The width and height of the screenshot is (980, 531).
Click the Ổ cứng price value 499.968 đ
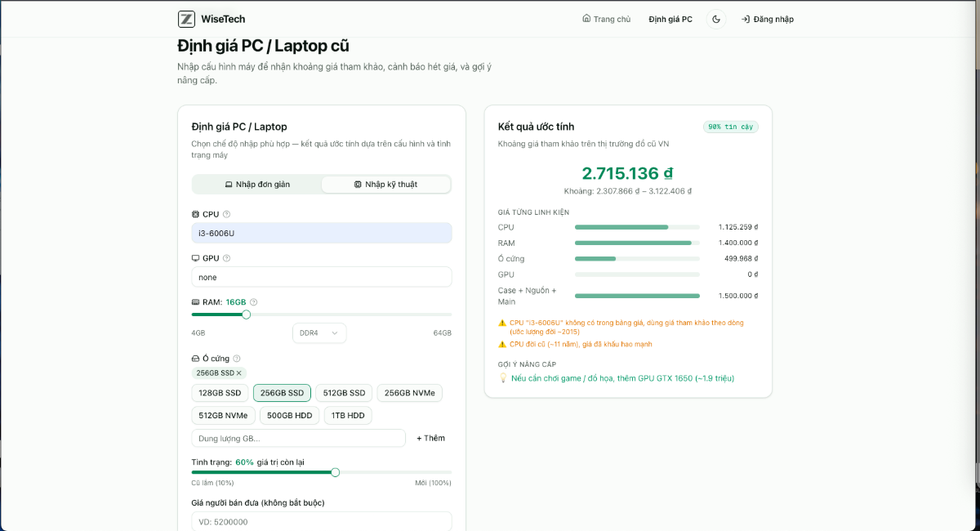tap(742, 258)
